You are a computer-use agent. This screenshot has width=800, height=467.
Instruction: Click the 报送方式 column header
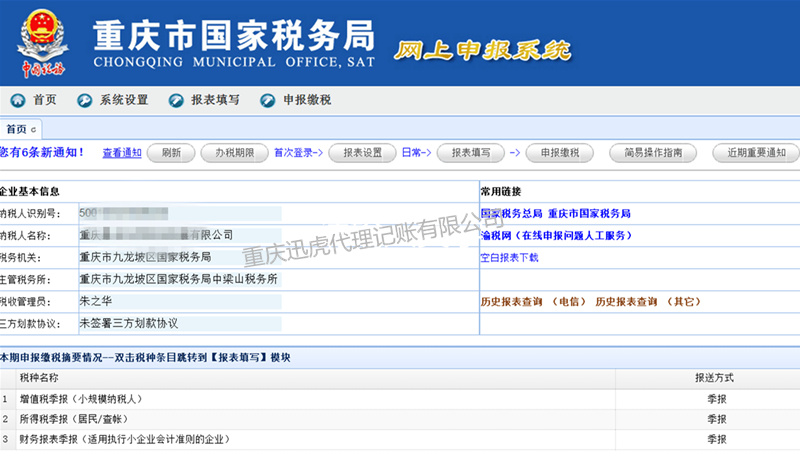714,378
